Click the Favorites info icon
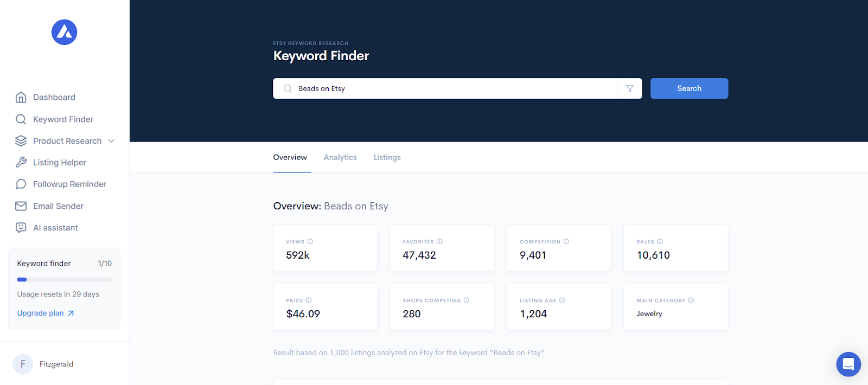The image size is (868, 385). 439,242
